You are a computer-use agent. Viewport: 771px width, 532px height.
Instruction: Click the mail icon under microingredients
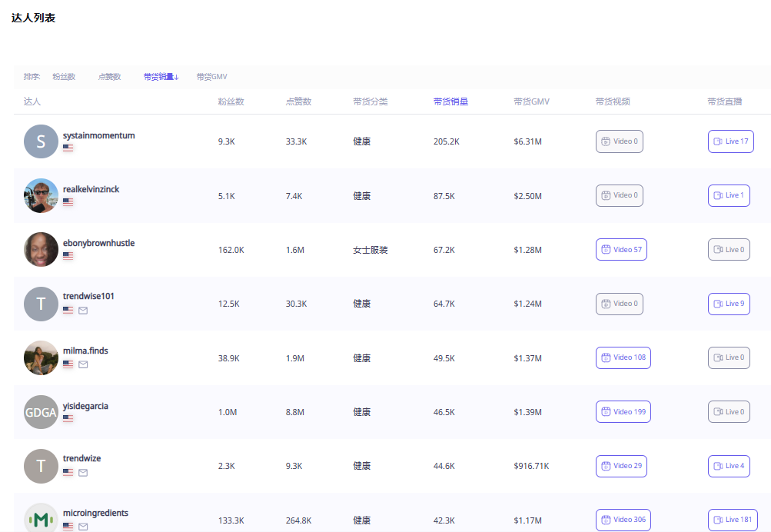(83, 527)
